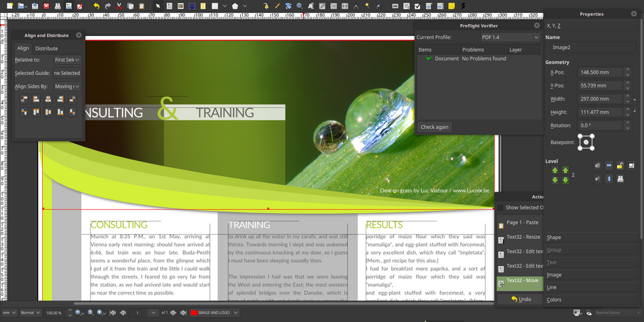
Task: Click the Export as PDF icon
Action: point(79,6)
